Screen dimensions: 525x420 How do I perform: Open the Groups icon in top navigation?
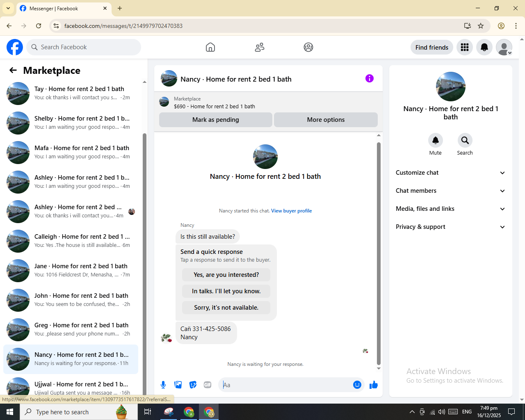coord(308,47)
